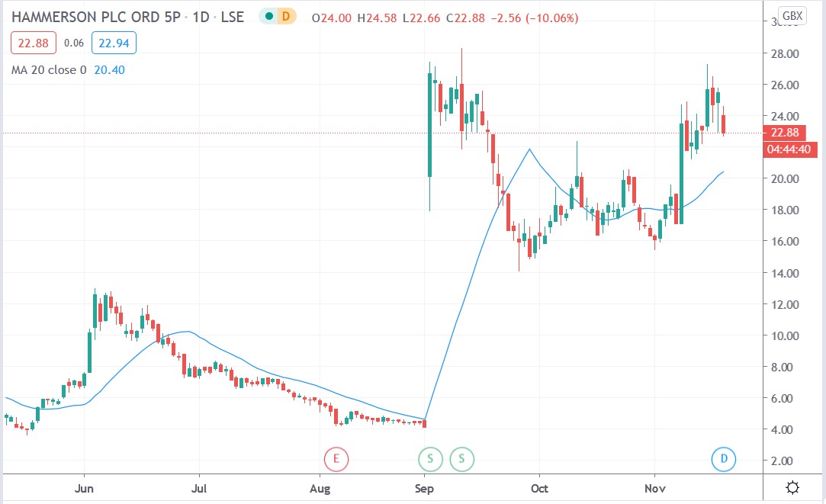
Task: Click the dividend D marker in November
Action: point(724,459)
